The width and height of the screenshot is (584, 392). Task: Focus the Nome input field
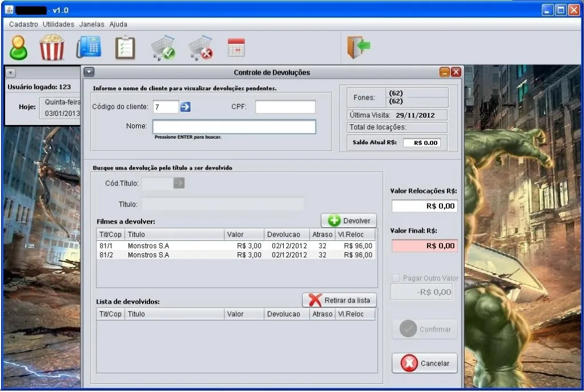(234, 127)
